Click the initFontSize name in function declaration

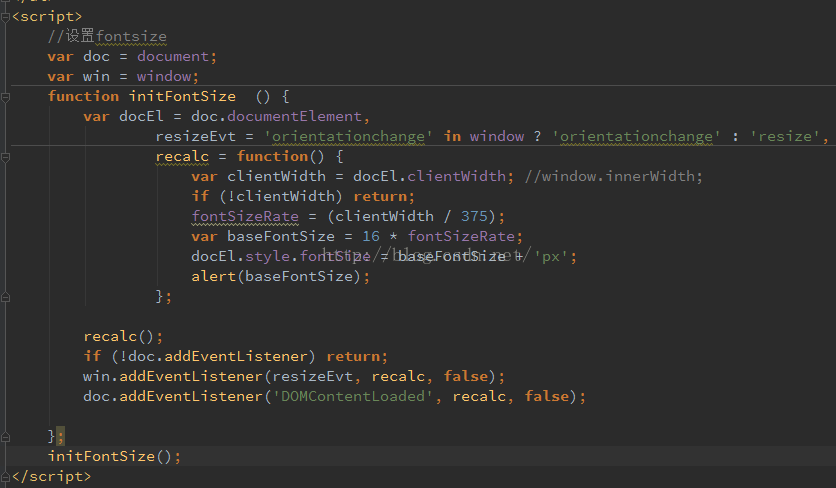point(182,97)
